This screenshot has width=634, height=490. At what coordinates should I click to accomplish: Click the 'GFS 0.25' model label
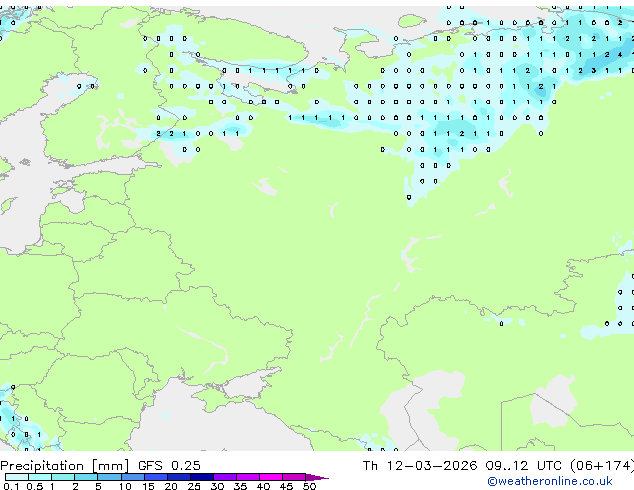pyautogui.click(x=169, y=466)
